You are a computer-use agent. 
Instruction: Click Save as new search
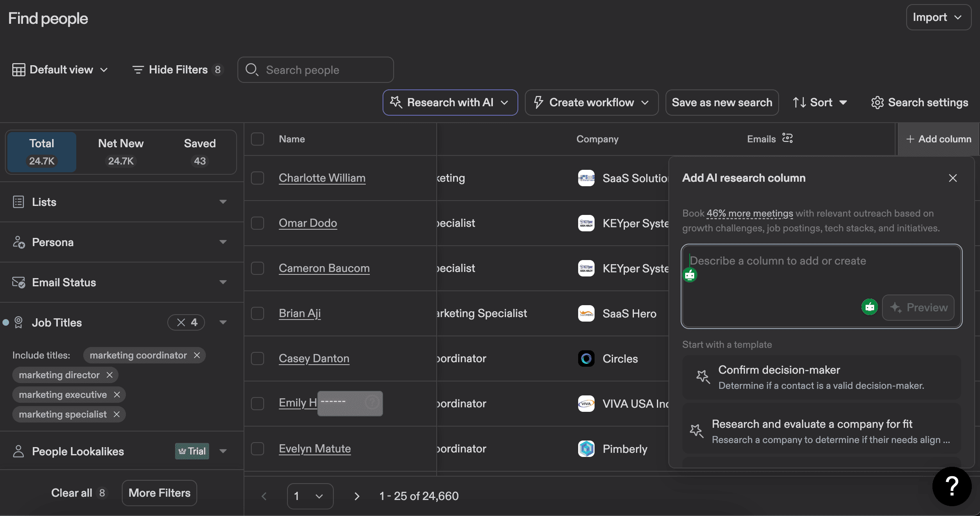click(721, 103)
